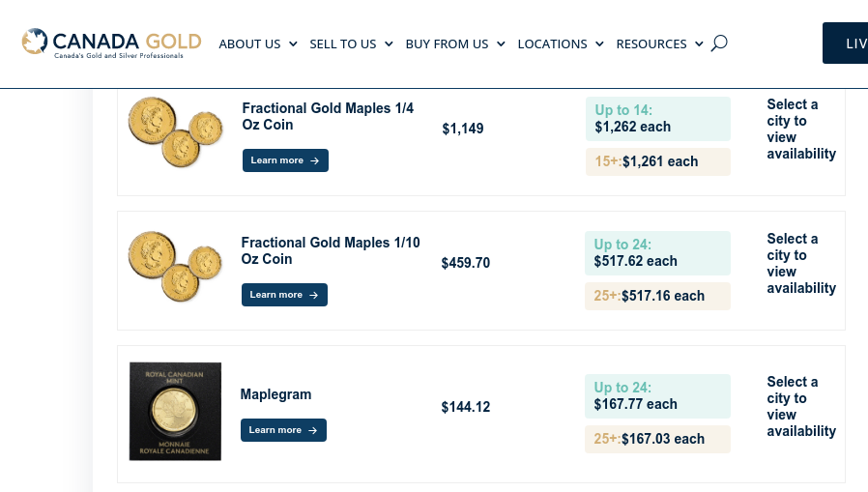Click Learn more for 1/10 Oz Coin

coord(284,295)
